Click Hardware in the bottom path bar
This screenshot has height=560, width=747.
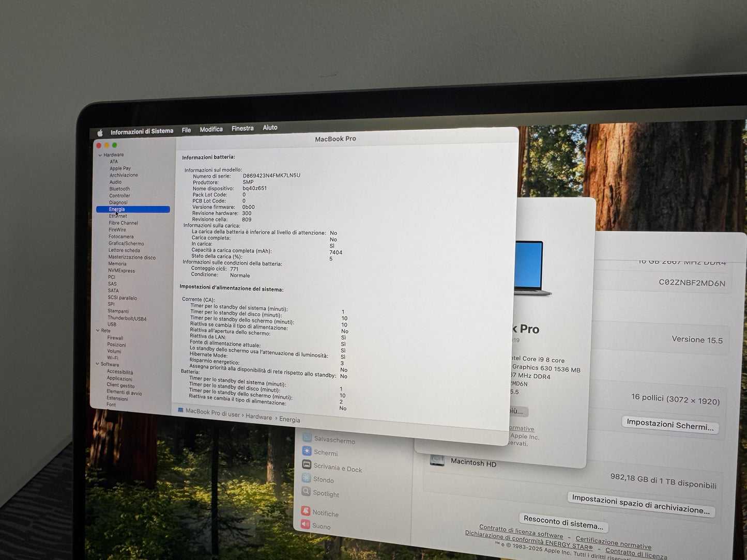coord(258,417)
